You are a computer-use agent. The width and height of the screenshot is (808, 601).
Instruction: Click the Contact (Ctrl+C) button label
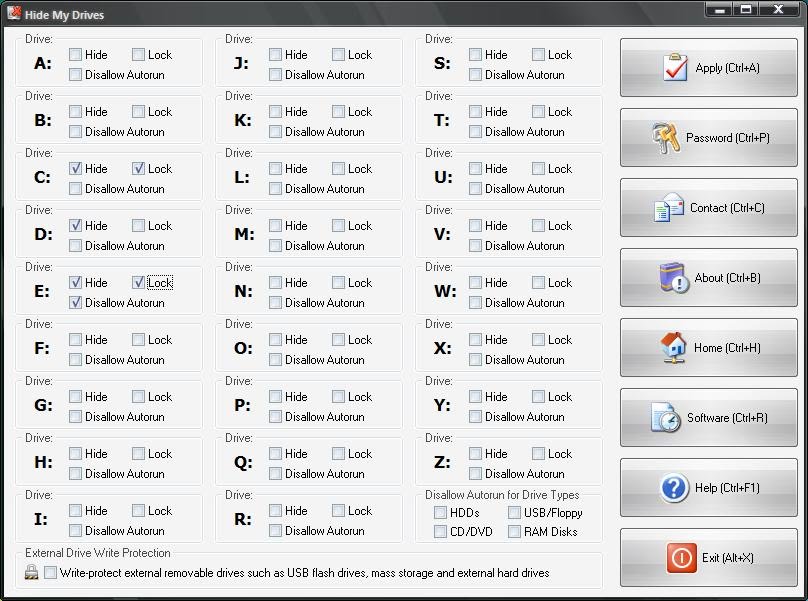pos(727,208)
